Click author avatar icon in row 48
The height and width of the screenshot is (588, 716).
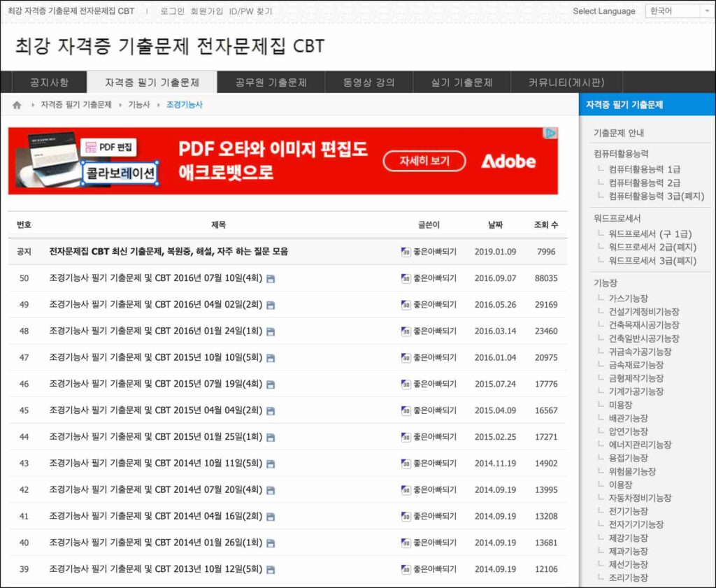pyautogui.click(x=406, y=331)
